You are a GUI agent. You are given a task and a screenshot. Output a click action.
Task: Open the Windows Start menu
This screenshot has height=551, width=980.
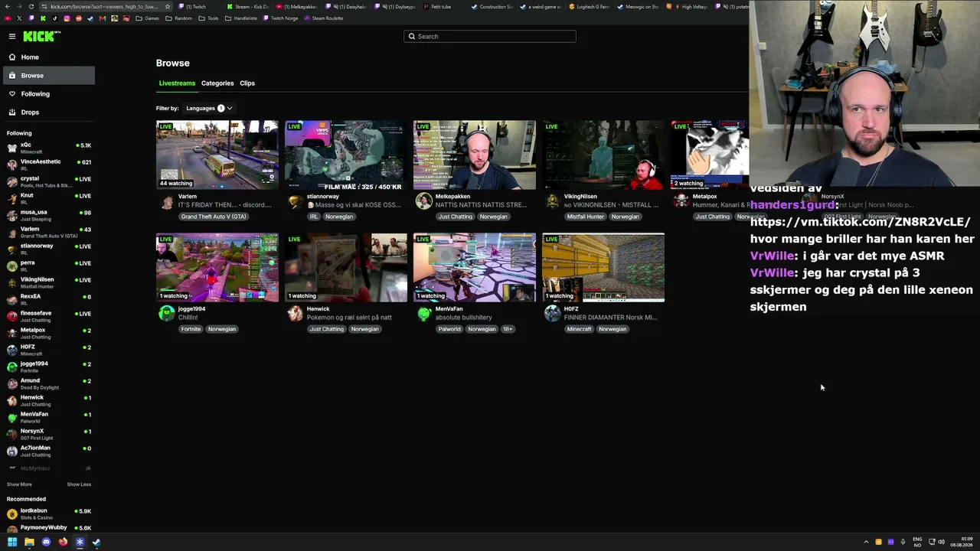[x=12, y=543]
